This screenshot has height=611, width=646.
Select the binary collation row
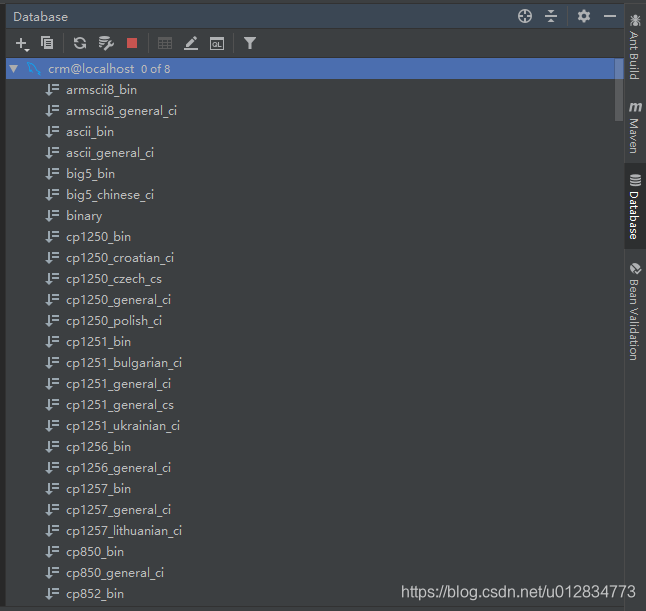click(84, 216)
